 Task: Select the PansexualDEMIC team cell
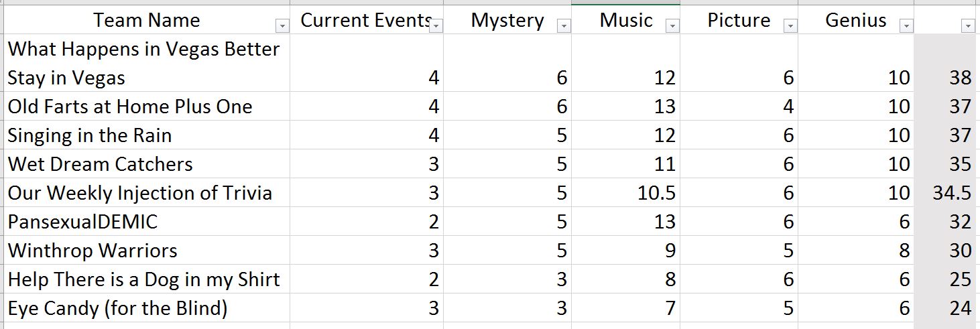pos(147,222)
